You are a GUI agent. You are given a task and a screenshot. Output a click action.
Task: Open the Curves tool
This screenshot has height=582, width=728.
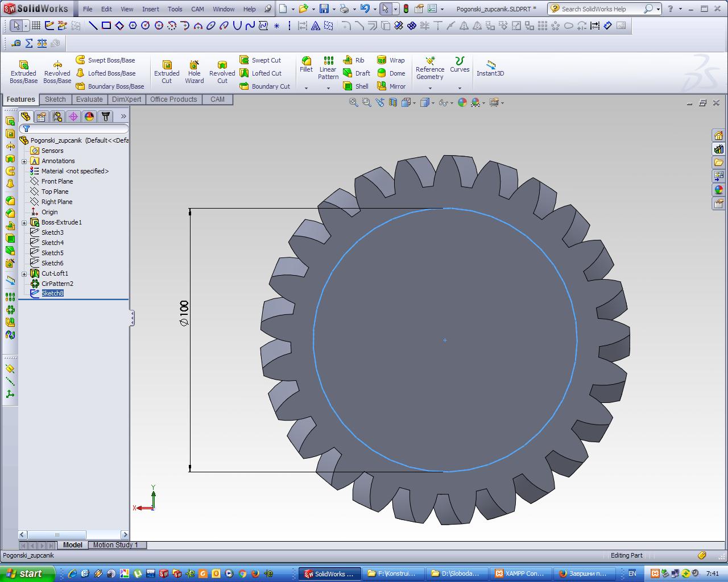460,64
